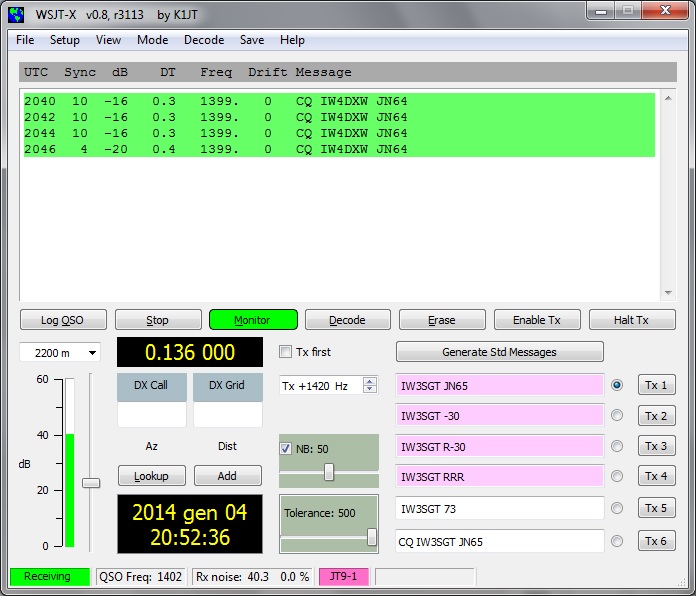Click the Rx noise: 40.3 status entry
The height and width of the screenshot is (596, 696).
[x=252, y=576]
